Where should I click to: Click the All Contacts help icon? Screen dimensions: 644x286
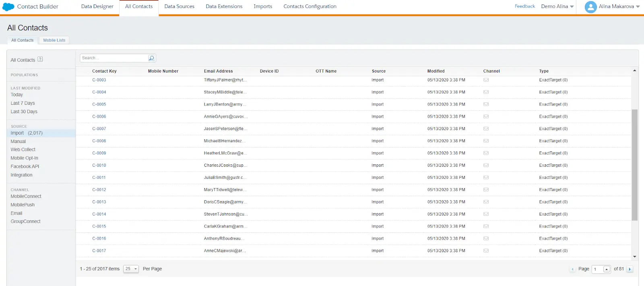coord(40,59)
